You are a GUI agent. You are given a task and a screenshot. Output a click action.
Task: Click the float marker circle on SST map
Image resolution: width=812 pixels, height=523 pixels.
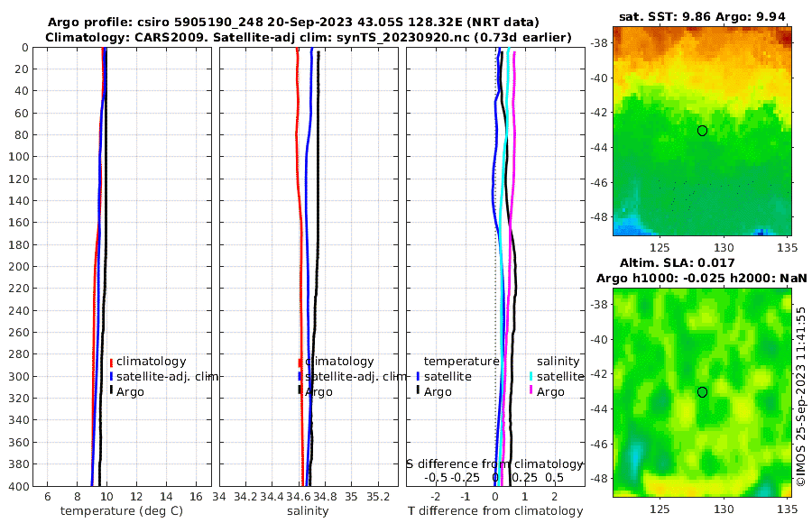click(702, 131)
